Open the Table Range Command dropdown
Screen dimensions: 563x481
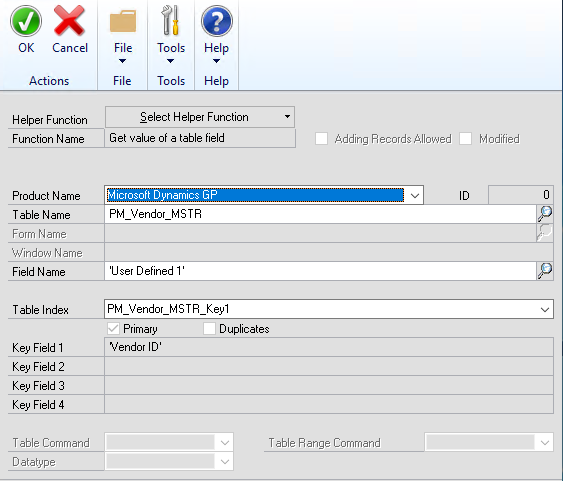489,442
